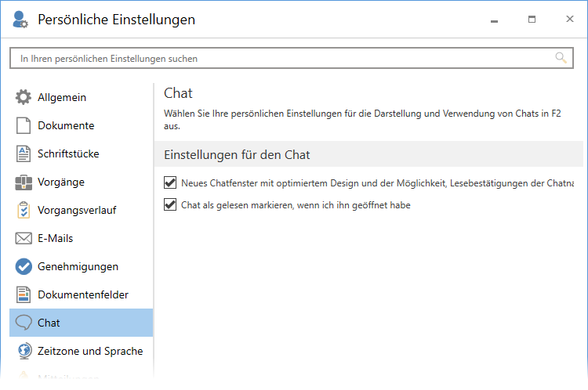Image resolution: width=588 pixels, height=390 pixels.
Task: Select the Chat sidebar entry
Action: pyautogui.click(x=81, y=323)
